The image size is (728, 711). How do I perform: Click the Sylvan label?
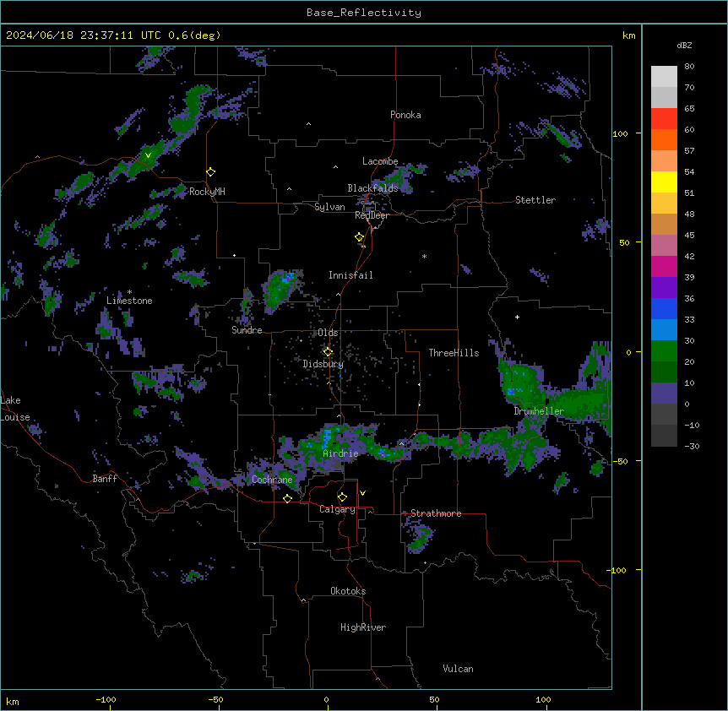click(329, 207)
